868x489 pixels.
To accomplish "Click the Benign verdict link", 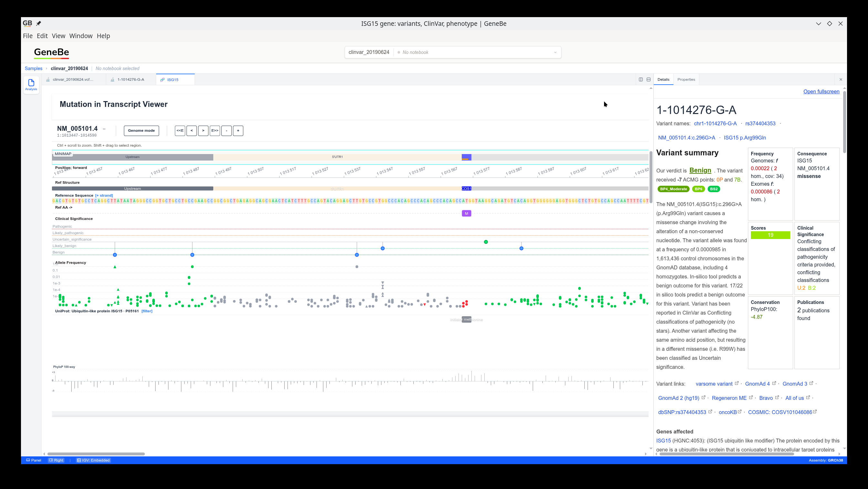I will [700, 170].
